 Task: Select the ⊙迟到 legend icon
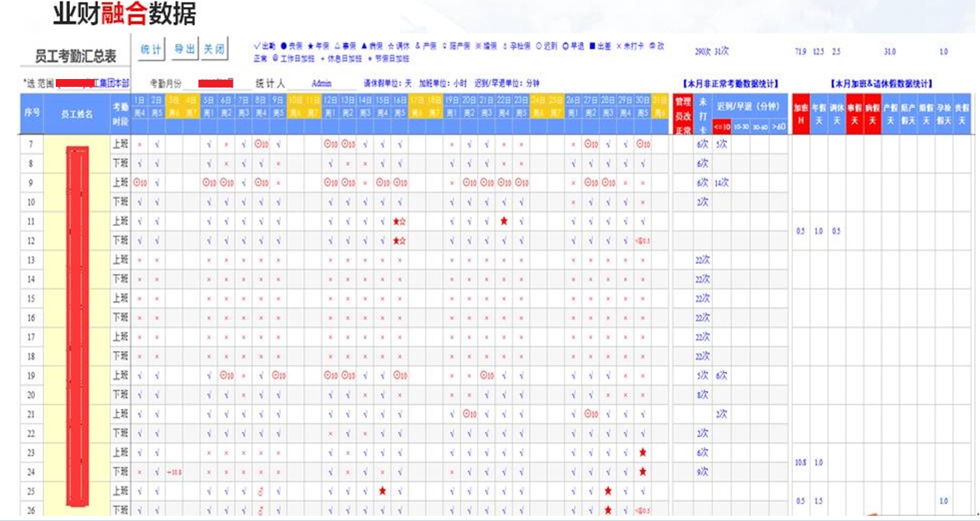pos(538,46)
